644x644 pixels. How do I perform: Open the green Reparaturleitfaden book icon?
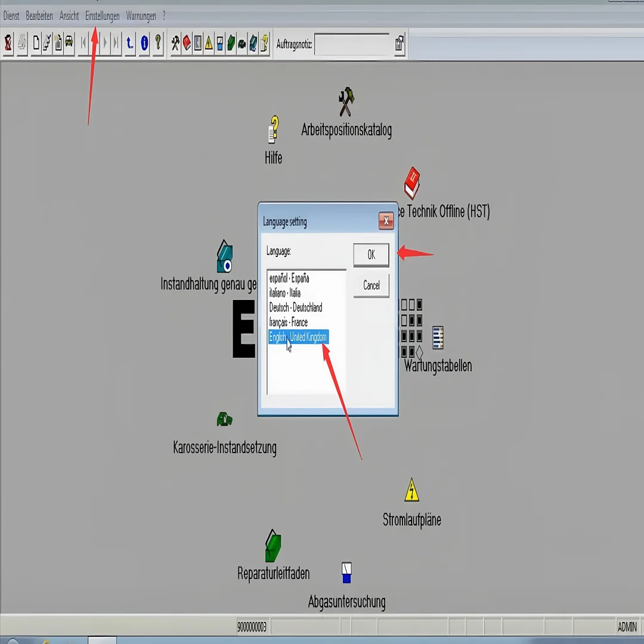(273, 546)
